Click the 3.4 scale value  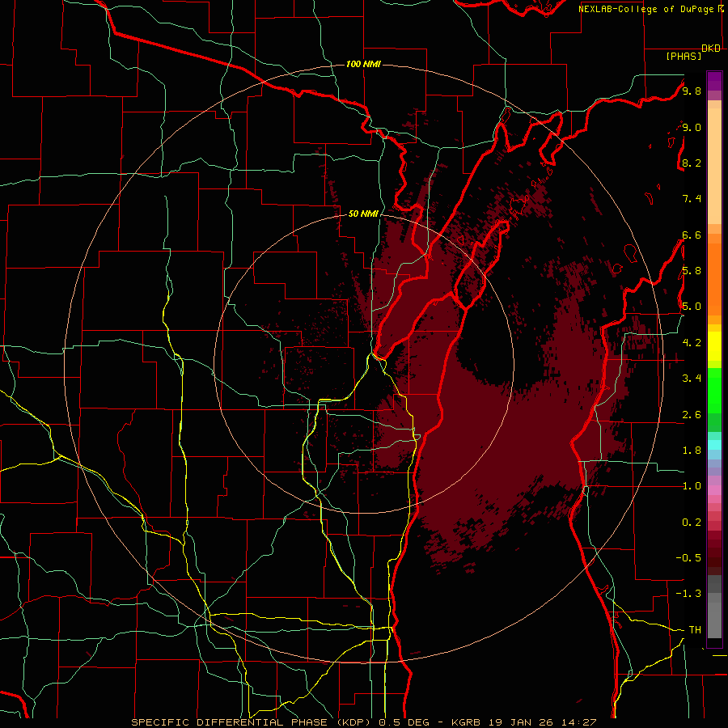click(x=692, y=379)
